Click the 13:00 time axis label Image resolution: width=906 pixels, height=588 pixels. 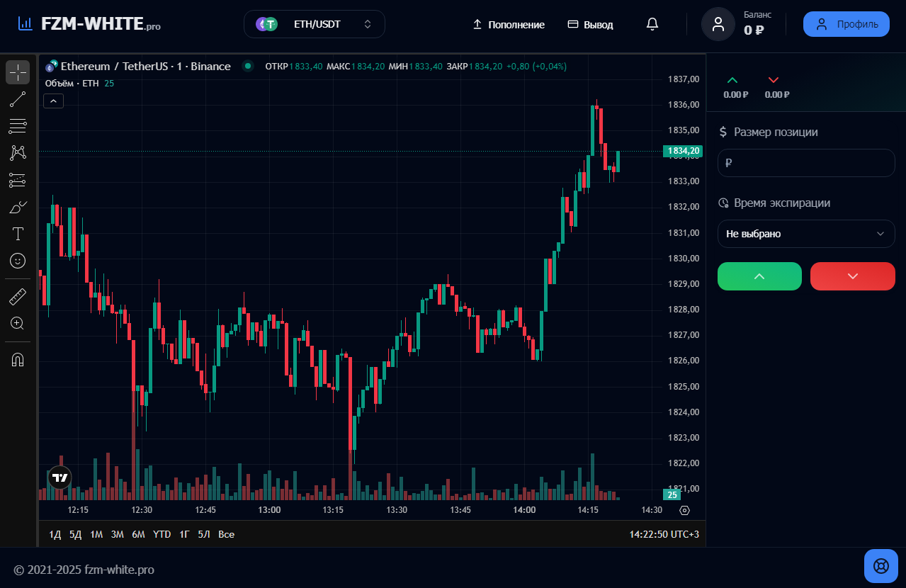tap(269, 510)
